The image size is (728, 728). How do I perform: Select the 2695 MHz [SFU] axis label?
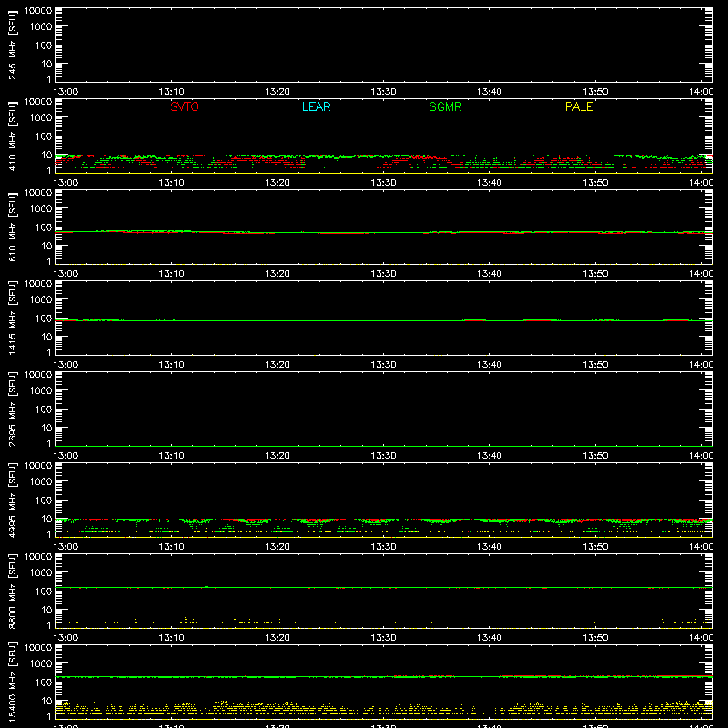13,409
